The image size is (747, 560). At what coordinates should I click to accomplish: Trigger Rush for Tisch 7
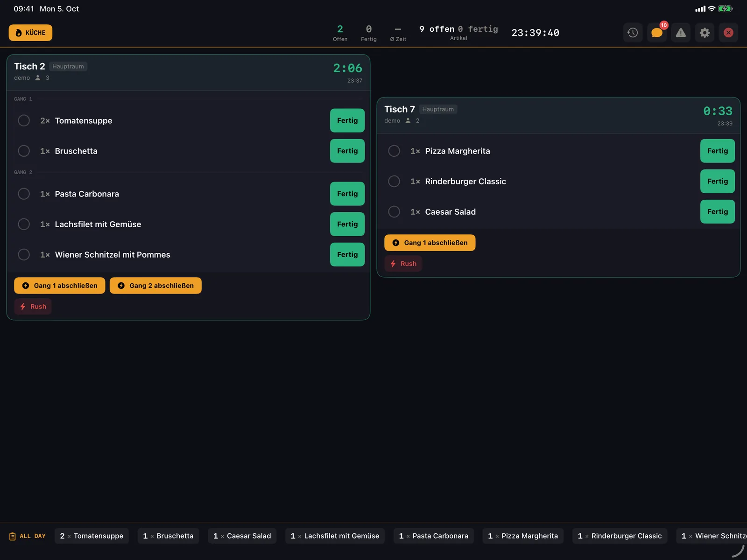tap(403, 264)
